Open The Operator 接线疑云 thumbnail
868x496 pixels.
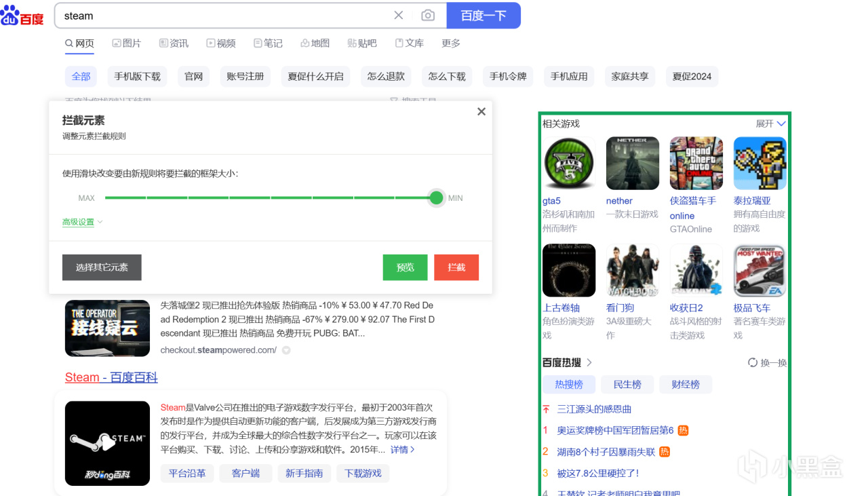pos(107,328)
